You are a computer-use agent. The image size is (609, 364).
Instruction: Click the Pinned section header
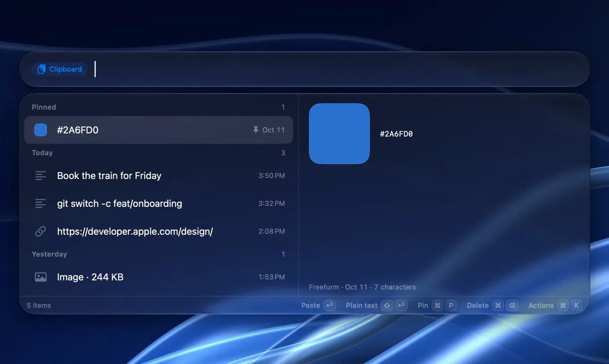[44, 107]
